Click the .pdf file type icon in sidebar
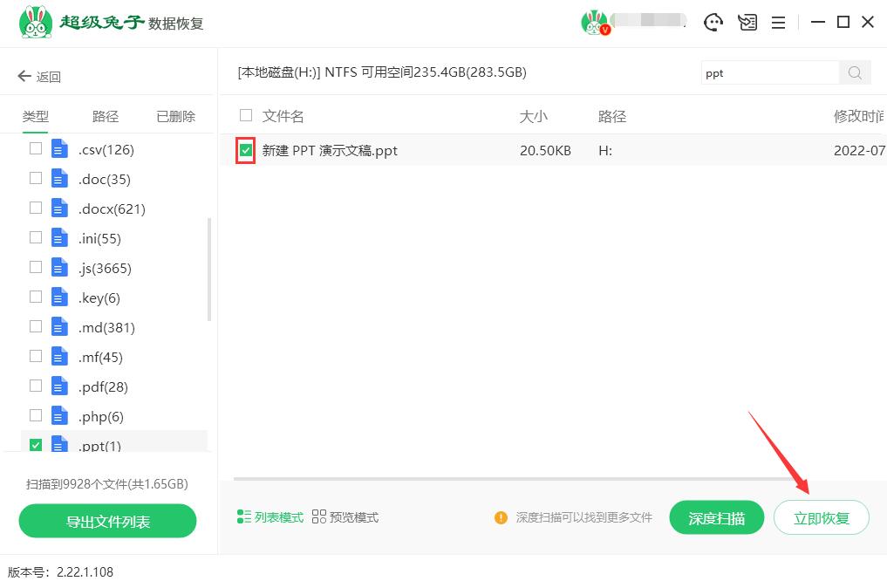The width and height of the screenshot is (887, 588). tap(58, 386)
